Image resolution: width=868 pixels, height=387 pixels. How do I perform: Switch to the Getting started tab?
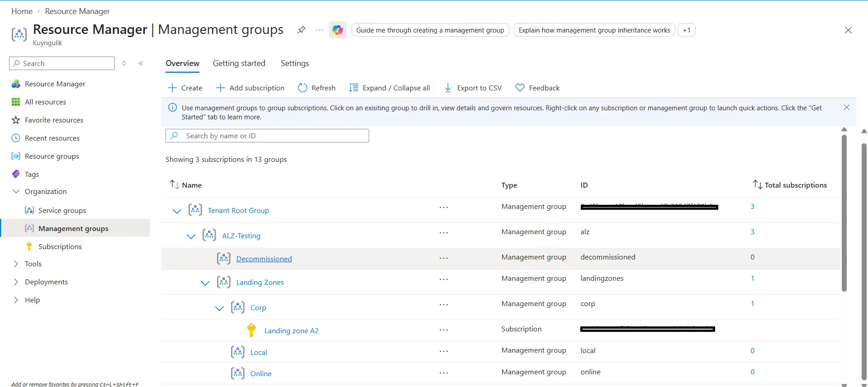pos(239,63)
